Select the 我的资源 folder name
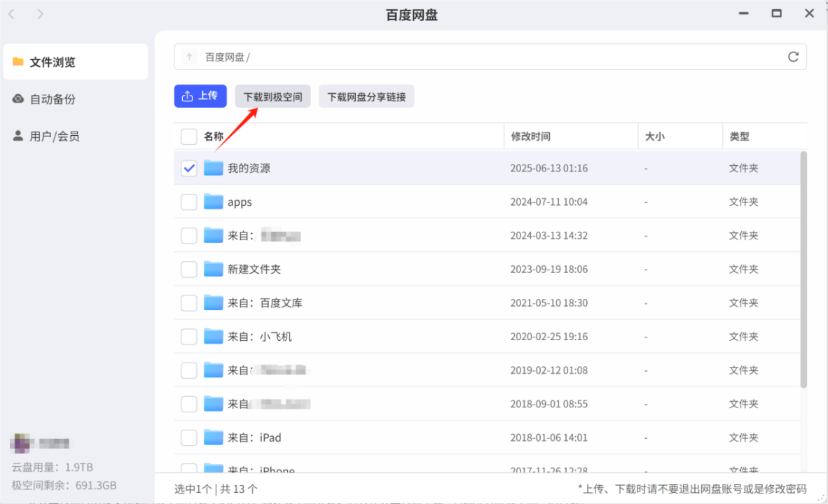This screenshot has height=504, width=828. click(249, 169)
